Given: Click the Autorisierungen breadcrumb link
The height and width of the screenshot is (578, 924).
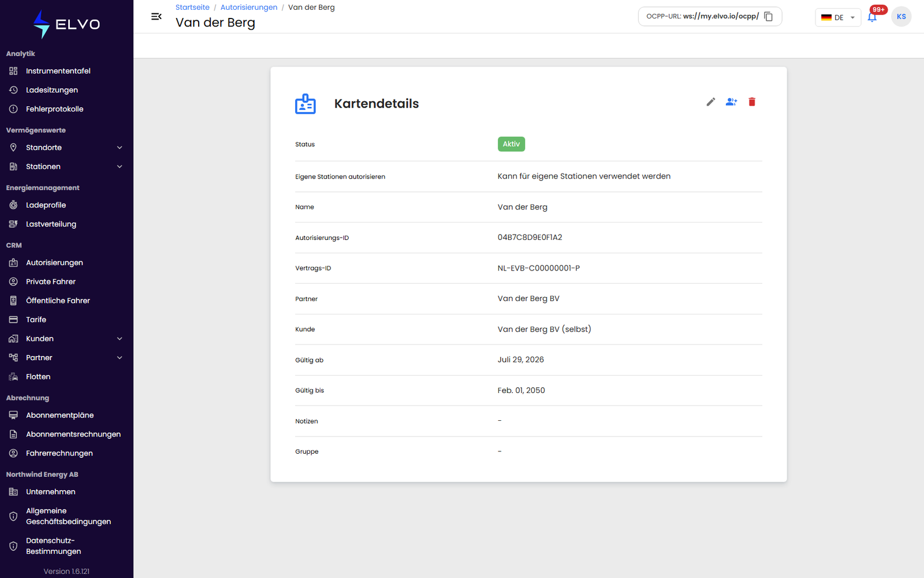Looking at the screenshot, I should point(249,8).
